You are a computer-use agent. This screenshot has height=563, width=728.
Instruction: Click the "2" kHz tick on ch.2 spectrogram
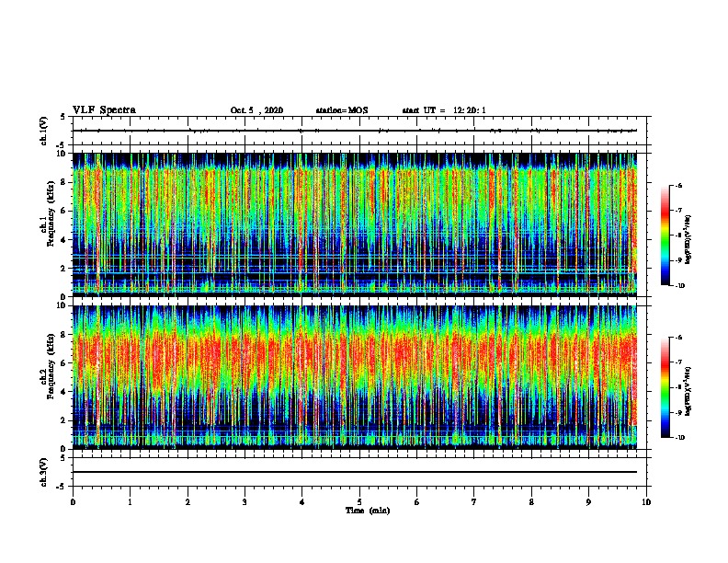(x=63, y=420)
